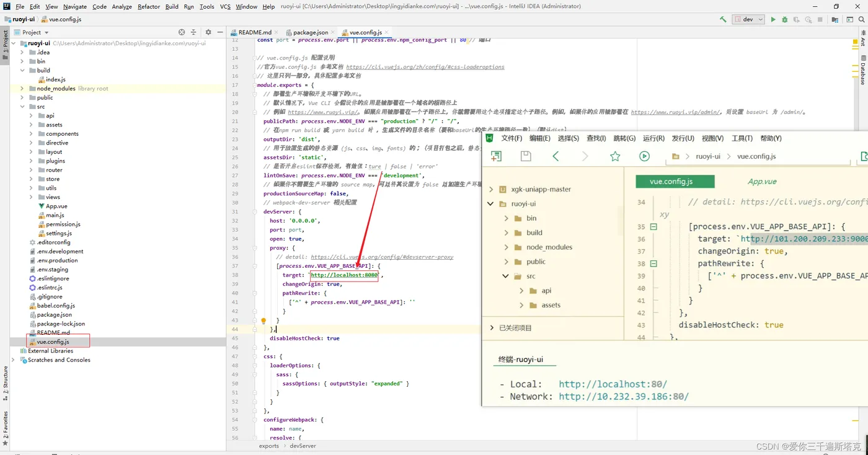Start debugging with the green bug icon

(x=784, y=19)
